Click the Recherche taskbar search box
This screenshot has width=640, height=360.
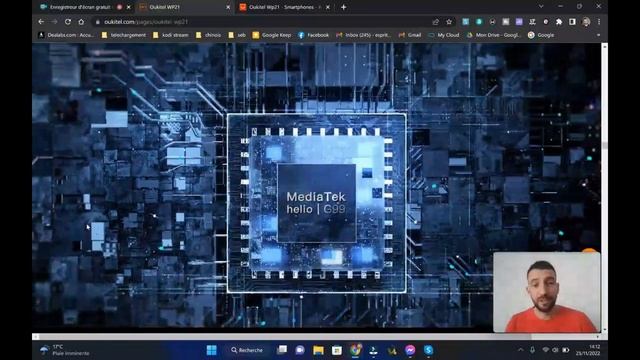click(248, 350)
